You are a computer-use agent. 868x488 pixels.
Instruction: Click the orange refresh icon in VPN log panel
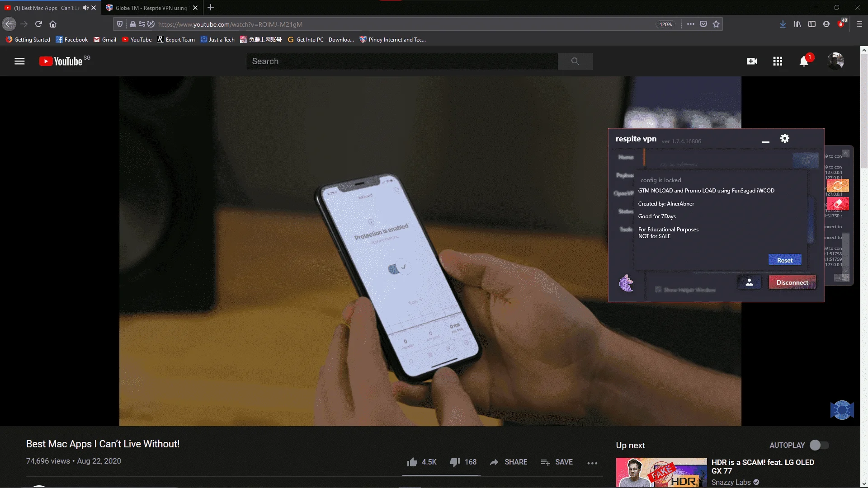[x=838, y=186]
